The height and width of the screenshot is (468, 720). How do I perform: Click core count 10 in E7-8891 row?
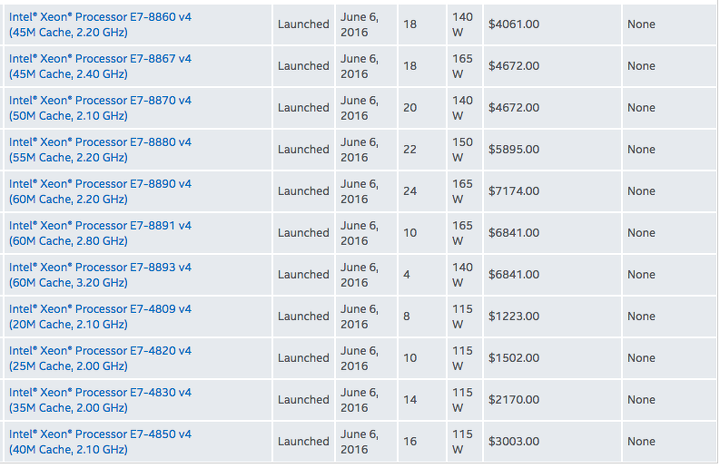pyautogui.click(x=410, y=233)
